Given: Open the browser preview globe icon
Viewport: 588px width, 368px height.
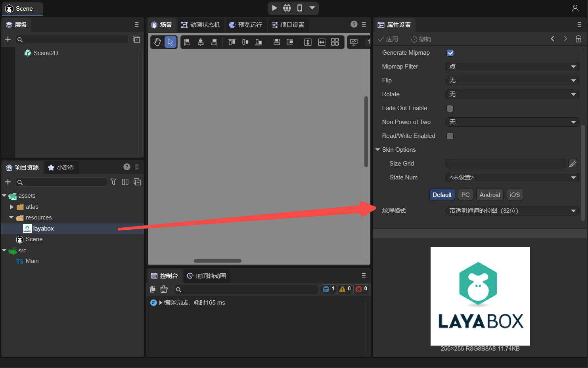Looking at the screenshot, I should point(287,8).
